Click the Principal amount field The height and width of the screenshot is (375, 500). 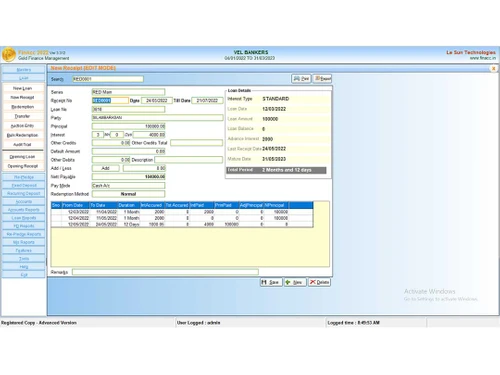(128, 126)
